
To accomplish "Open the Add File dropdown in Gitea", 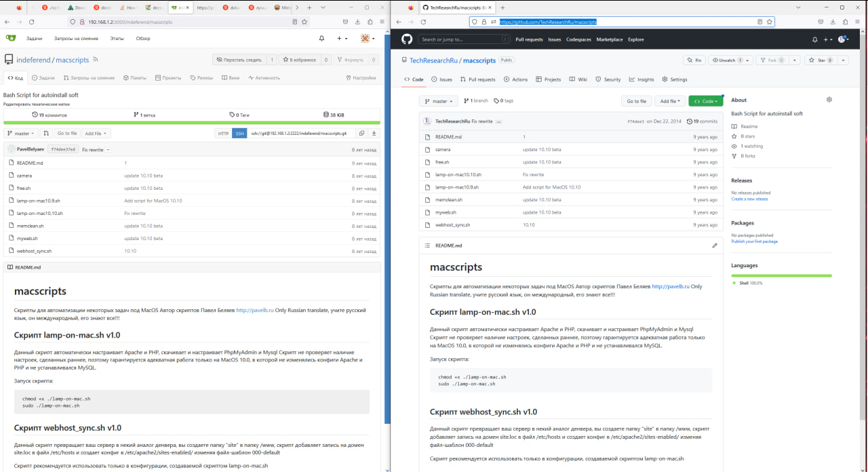I will pyautogui.click(x=96, y=134).
